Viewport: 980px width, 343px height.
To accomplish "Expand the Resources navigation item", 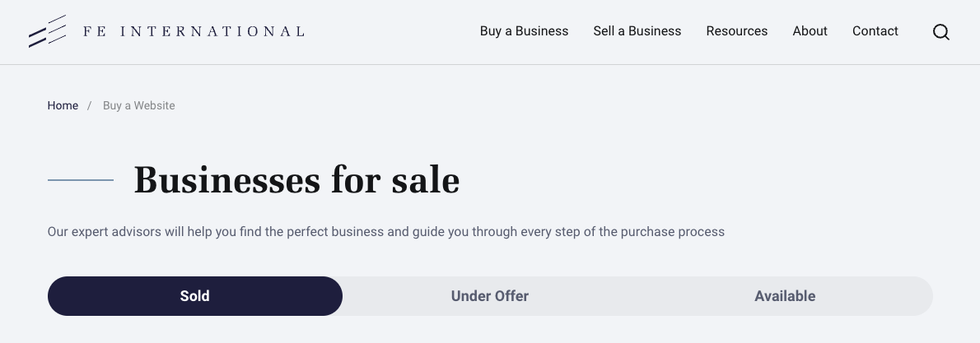I will 736,31.
